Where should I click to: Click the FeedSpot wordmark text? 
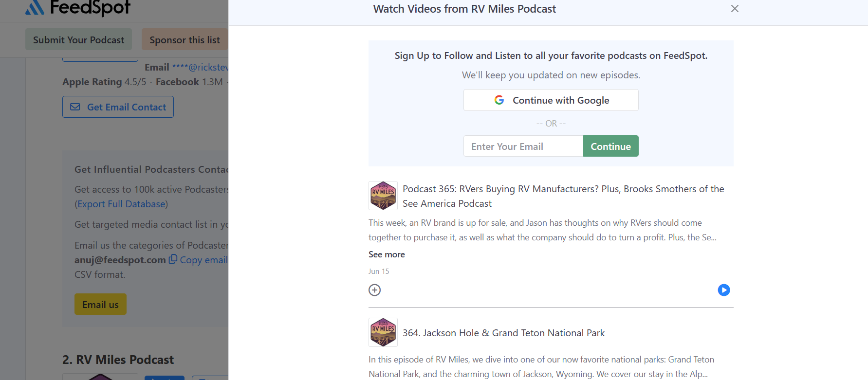click(x=90, y=7)
